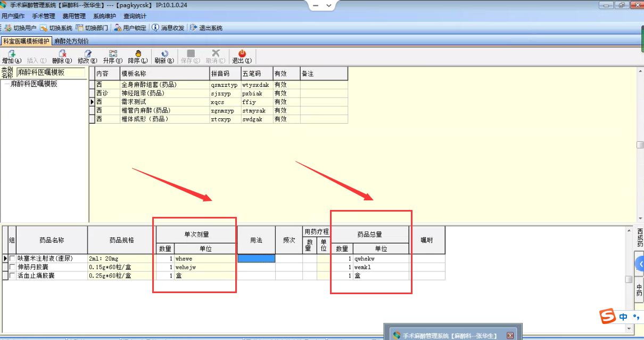This screenshot has width=644, height=340.
Task: Click the 增加(A) add toolbar icon
Action: pos(11,53)
